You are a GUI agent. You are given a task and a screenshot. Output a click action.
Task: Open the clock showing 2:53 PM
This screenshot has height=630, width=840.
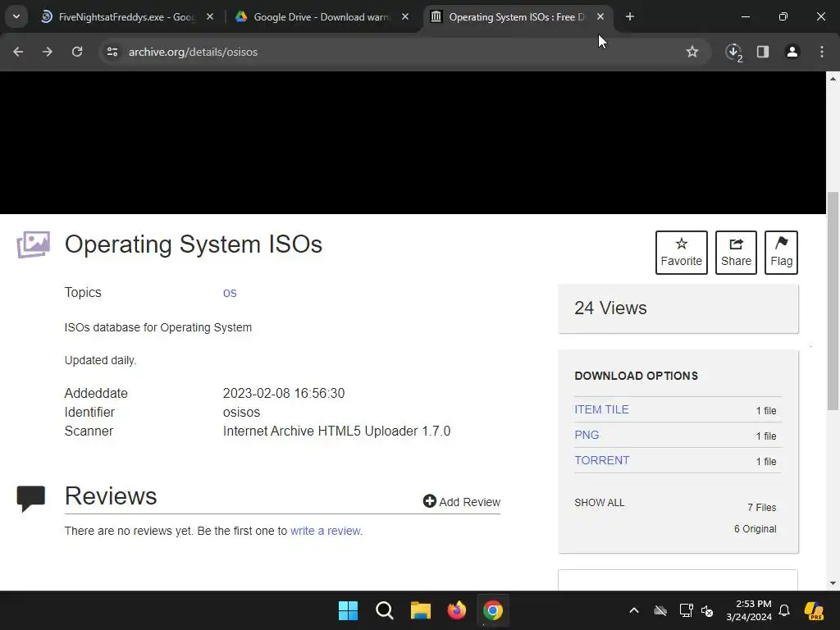point(749,610)
